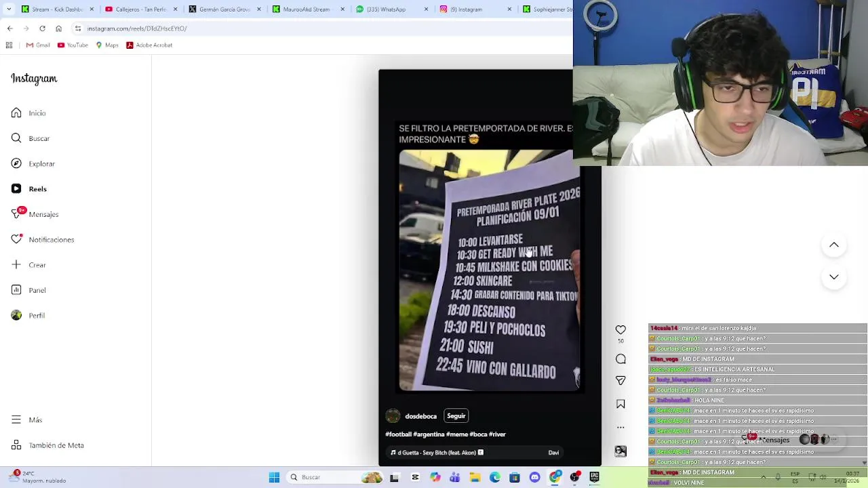Open Chrome from taskbar

click(x=555, y=477)
